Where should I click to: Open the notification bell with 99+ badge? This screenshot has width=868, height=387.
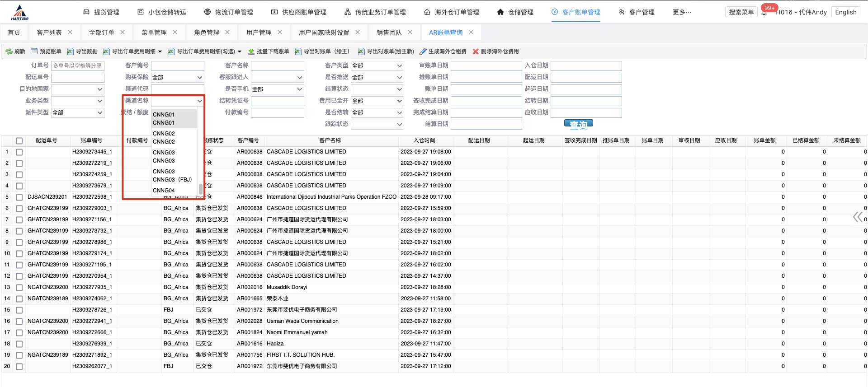(x=764, y=12)
